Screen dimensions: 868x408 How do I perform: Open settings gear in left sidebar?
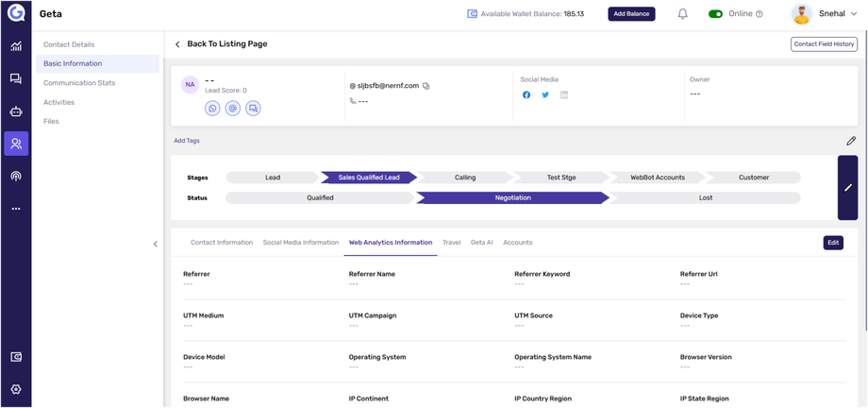(x=16, y=389)
